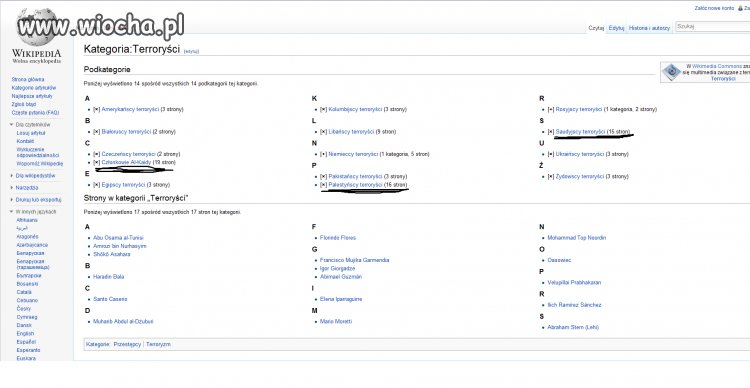750x388 pixels.
Task: Open the Haradin Bala article
Action: pyautogui.click(x=109, y=277)
